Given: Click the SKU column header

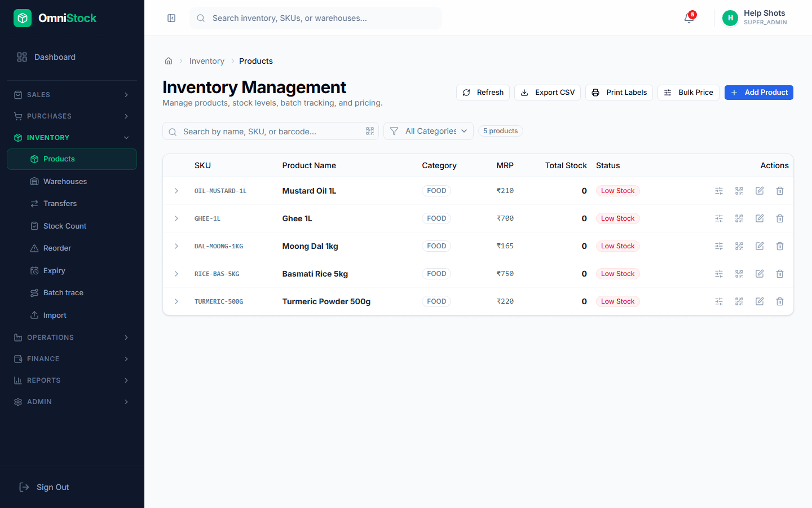Looking at the screenshot, I should tap(202, 165).
